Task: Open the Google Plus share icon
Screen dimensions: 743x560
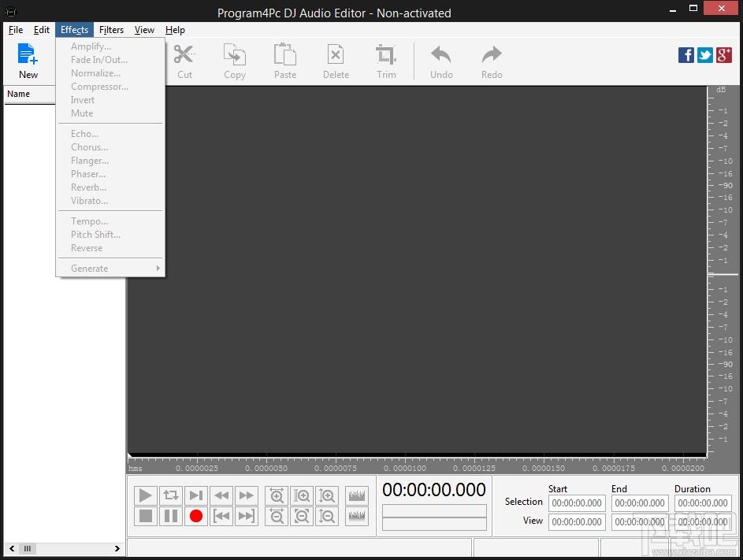Action: point(724,55)
